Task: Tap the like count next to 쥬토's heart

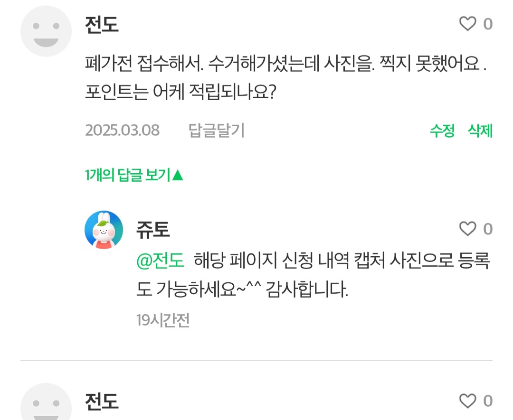Action: [488, 229]
